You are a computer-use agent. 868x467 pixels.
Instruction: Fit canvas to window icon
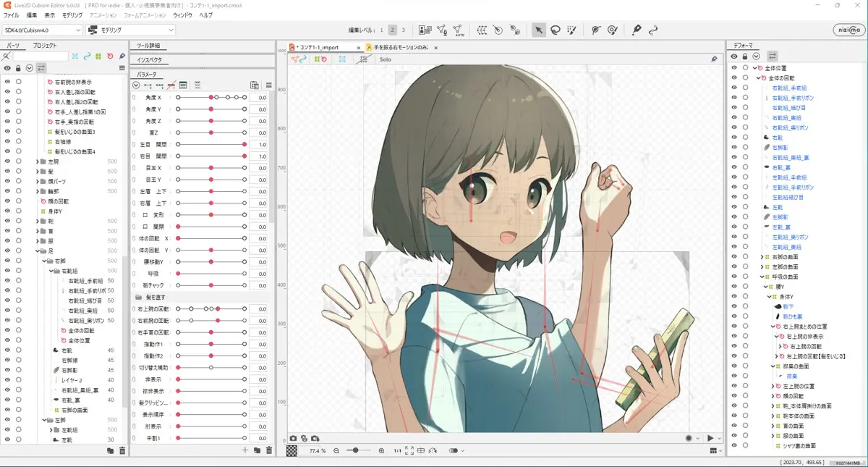pyautogui.click(x=409, y=450)
